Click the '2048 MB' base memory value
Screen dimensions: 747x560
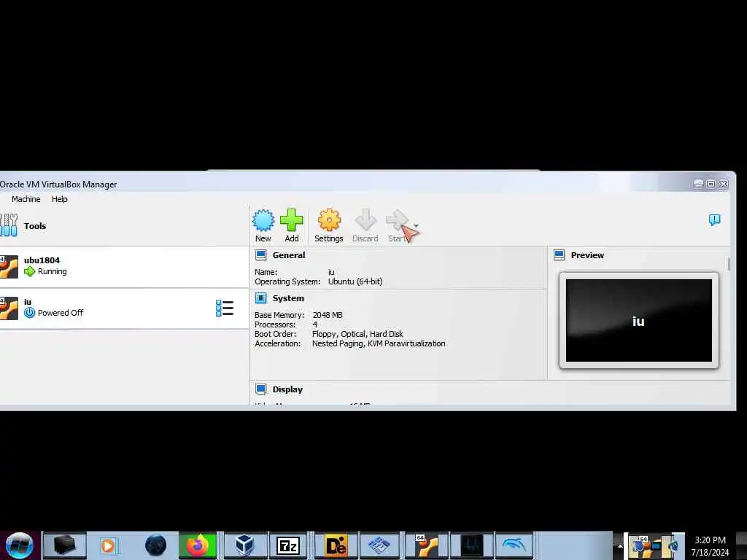tap(328, 315)
